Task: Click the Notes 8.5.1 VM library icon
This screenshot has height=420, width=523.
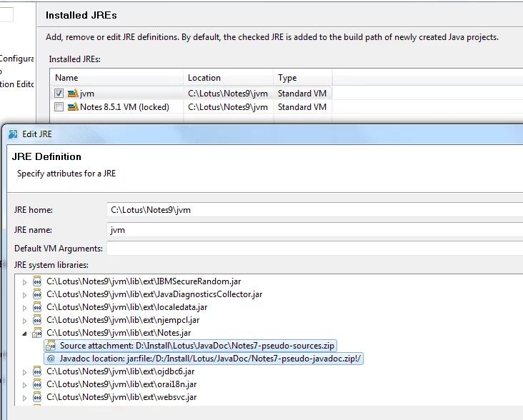Action: point(72,107)
